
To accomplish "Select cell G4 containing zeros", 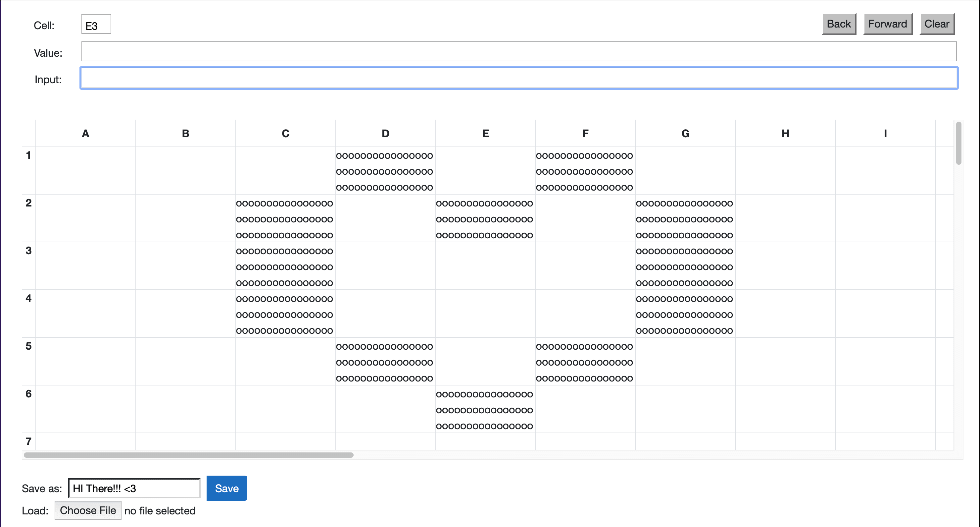I will [685, 314].
